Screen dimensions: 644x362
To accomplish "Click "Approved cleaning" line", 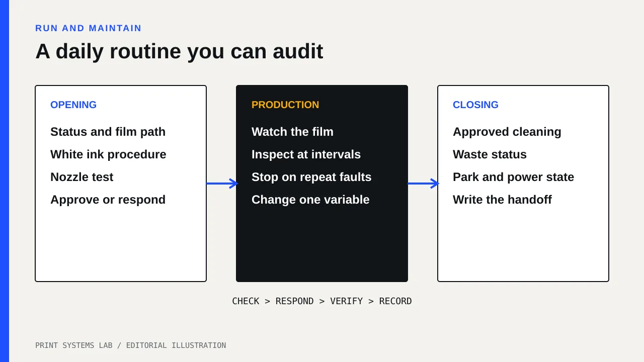I will pyautogui.click(x=507, y=132).
